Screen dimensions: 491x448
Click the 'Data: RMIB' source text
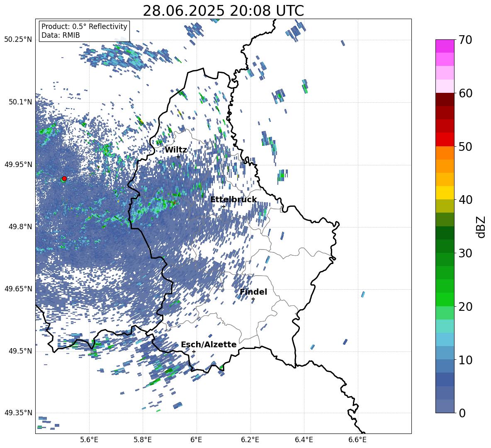coord(61,35)
